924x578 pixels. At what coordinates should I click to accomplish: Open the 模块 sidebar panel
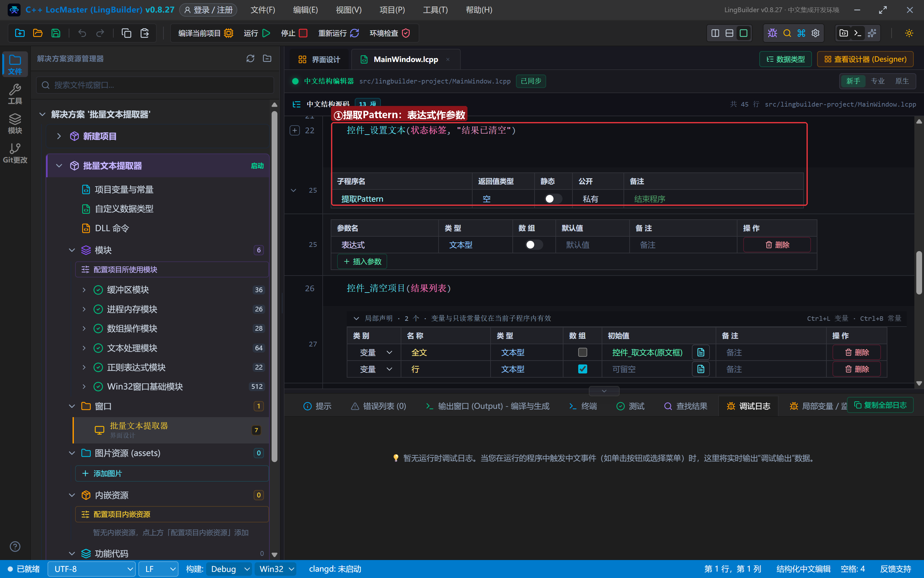tap(15, 124)
